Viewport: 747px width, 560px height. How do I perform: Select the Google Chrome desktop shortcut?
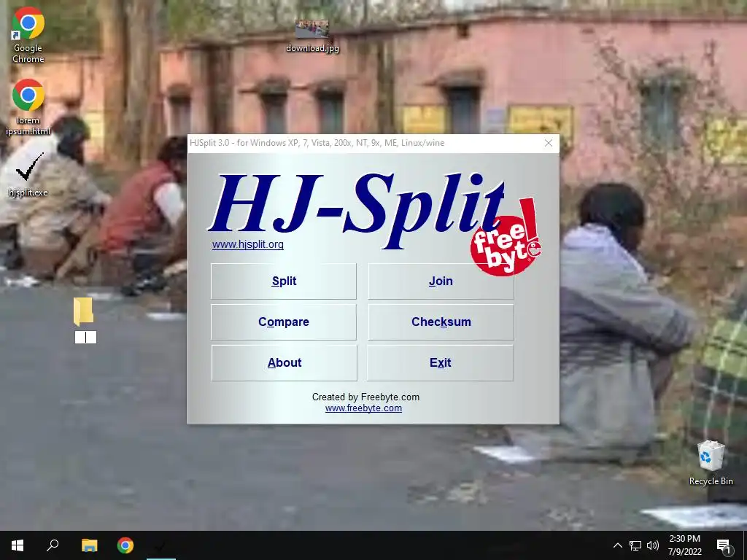click(28, 35)
